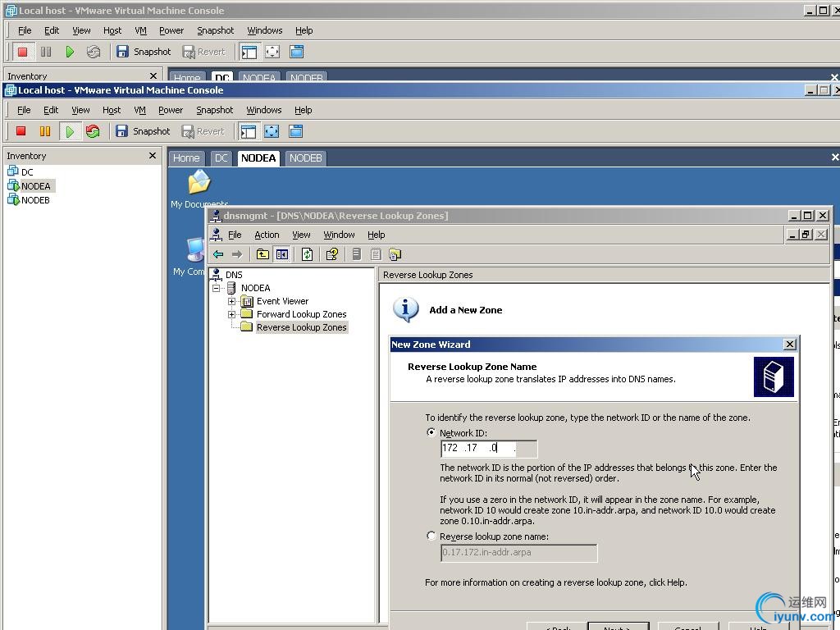Close the Inventory panel in front console
840x630 pixels.
[x=153, y=155]
